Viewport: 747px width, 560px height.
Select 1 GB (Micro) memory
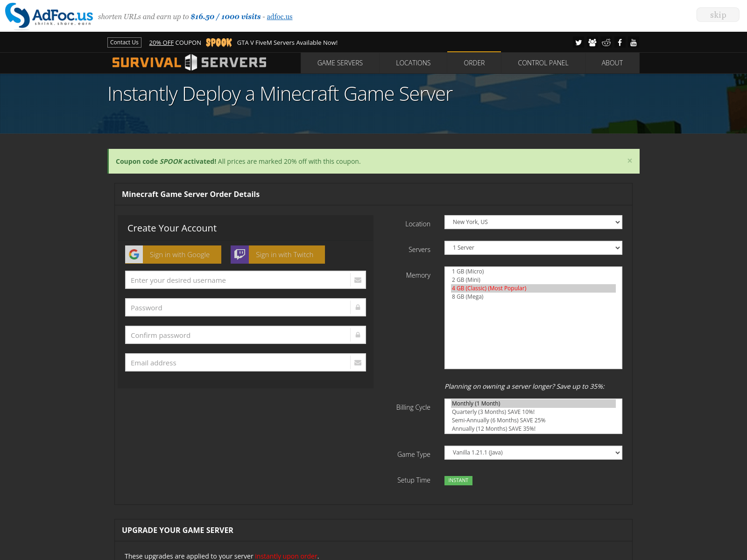point(533,272)
